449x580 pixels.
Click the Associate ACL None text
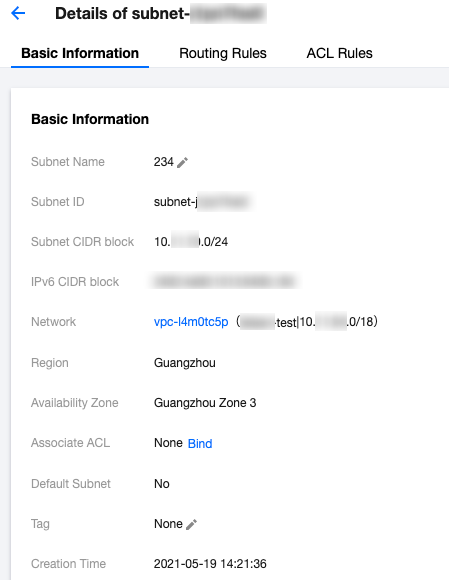(x=168, y=443)
